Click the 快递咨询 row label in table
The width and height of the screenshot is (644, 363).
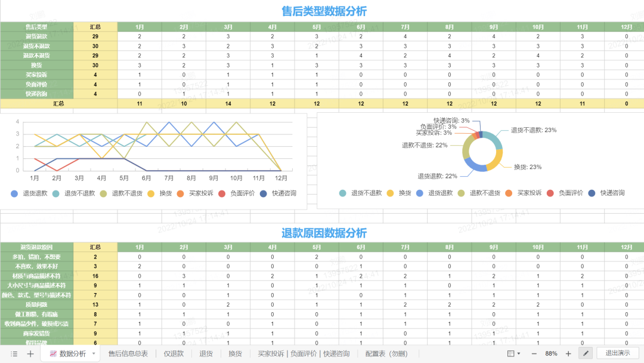click(36, 94)
